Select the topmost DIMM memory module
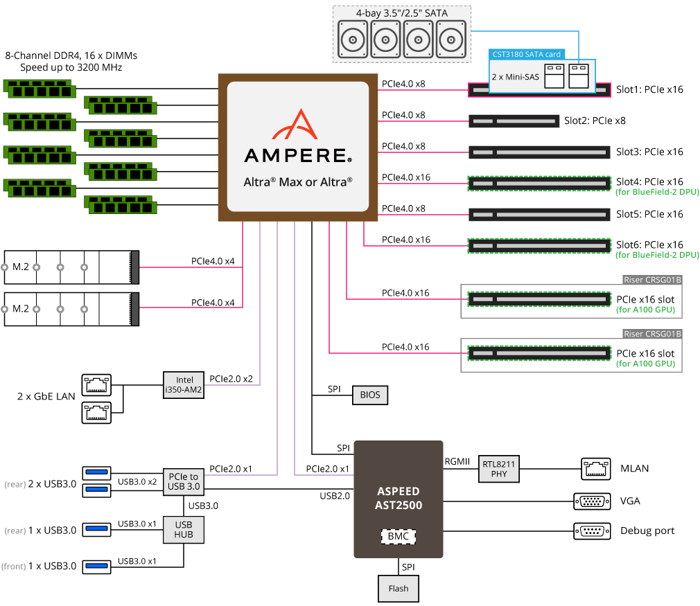This screenshot has height=606, width=700. tap(40, 89)
